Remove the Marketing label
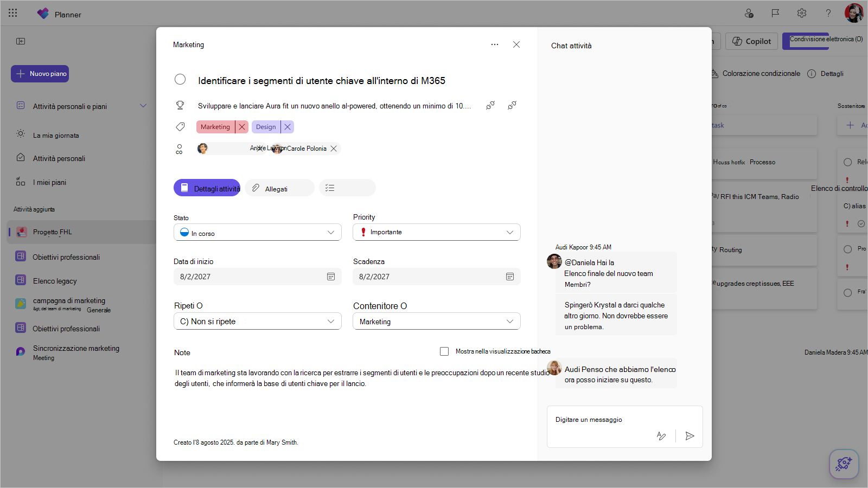 click(x=242, y=127)
